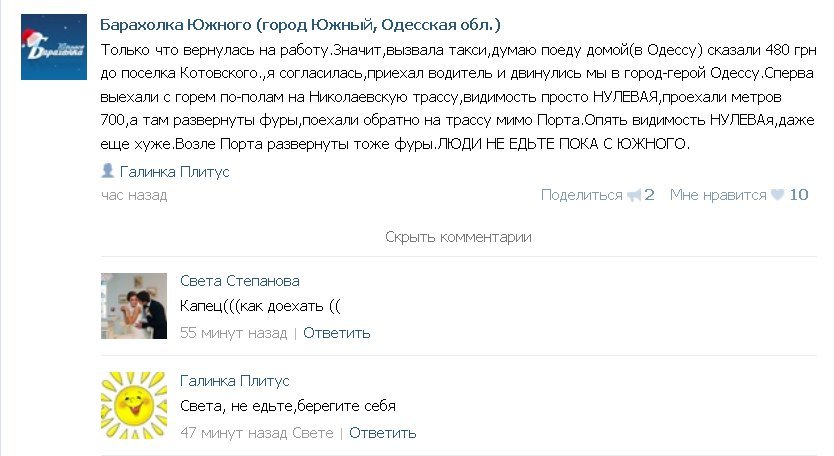Click the '47 минут назад Свете' reply reference
This screenshot has height=456, width=834.
[x=256, y=433]
